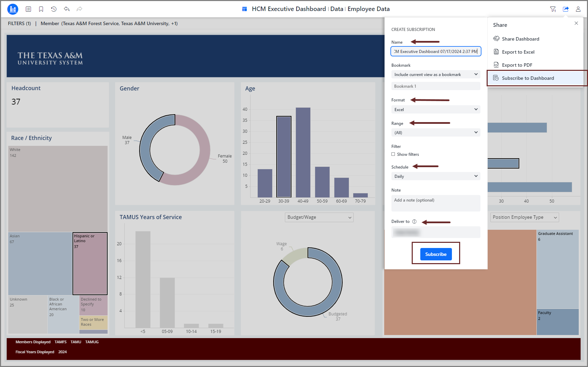The image size is (588, 367).
Task: Select Export to Excel from Share menu
Action: tap(518, 52)
